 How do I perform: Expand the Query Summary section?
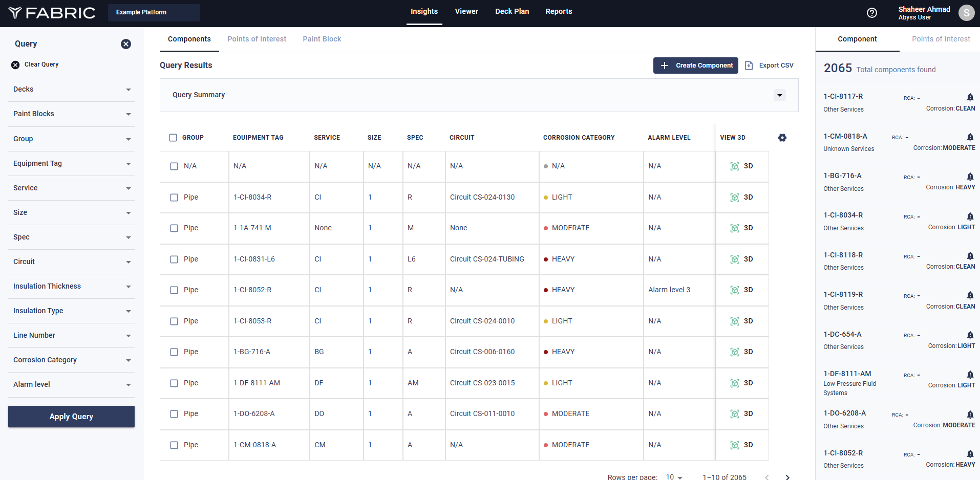click(779, 95)
